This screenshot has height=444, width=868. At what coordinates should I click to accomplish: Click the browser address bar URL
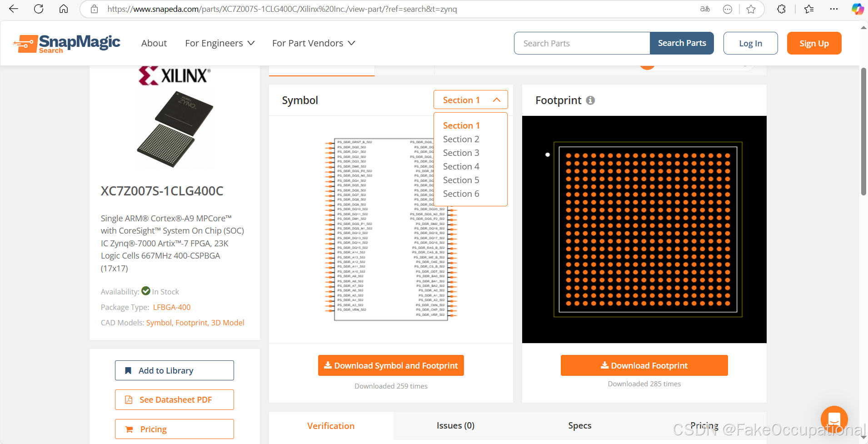pos(282,9)
